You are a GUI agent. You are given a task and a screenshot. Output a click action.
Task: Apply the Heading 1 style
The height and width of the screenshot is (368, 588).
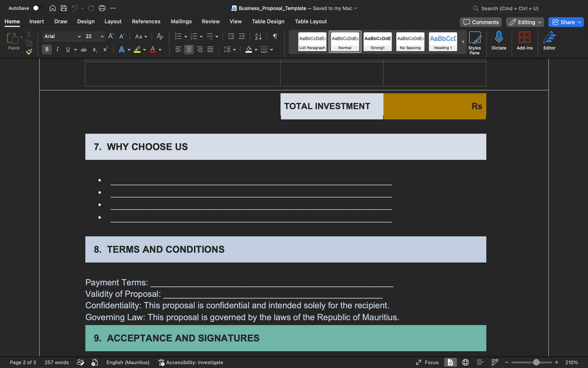pyautogui.click(x=443, y=41)
